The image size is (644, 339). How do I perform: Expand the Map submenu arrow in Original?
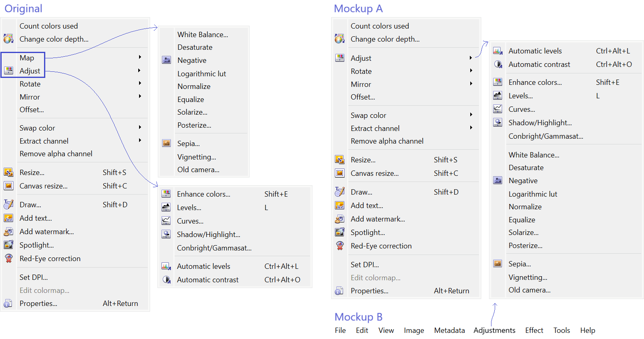[x=139, y=57]
